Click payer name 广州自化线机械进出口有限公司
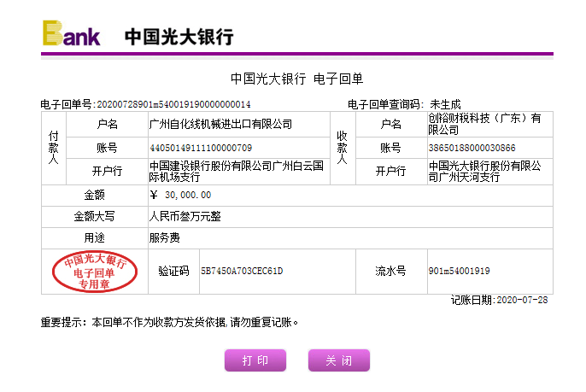586x392 pixels. tap(220, 124)
